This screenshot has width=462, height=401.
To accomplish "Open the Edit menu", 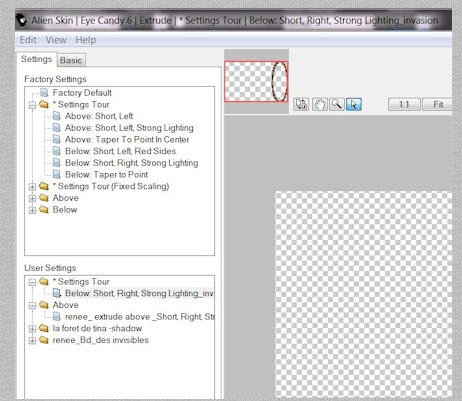I will 28,40.
